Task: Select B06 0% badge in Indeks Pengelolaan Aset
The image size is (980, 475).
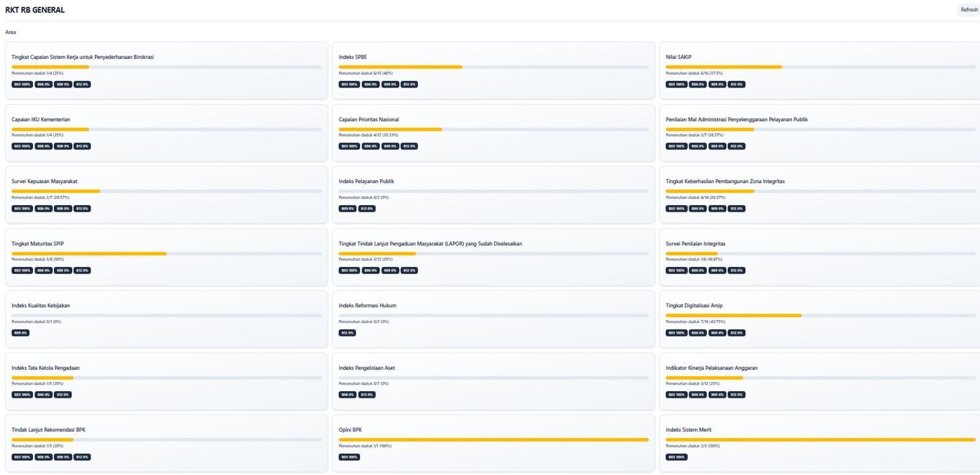Action: pyautogui.click(x=347, y=395)
